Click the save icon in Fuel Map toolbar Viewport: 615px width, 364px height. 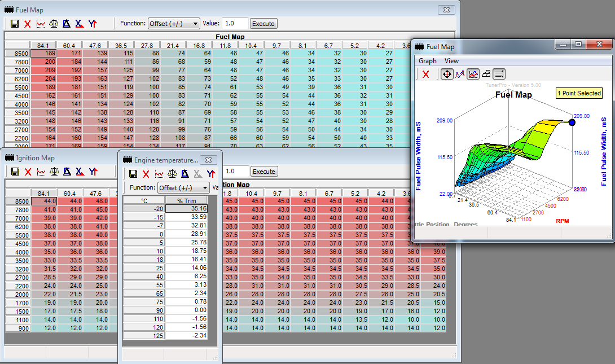tap(15, 24)
